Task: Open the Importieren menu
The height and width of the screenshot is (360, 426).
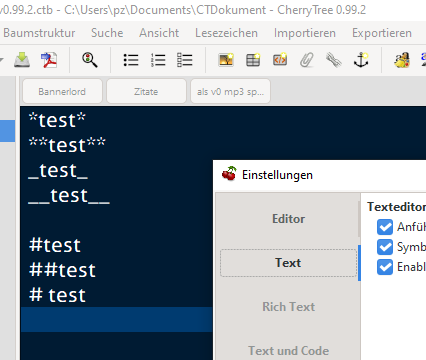Action: (305, 33)
